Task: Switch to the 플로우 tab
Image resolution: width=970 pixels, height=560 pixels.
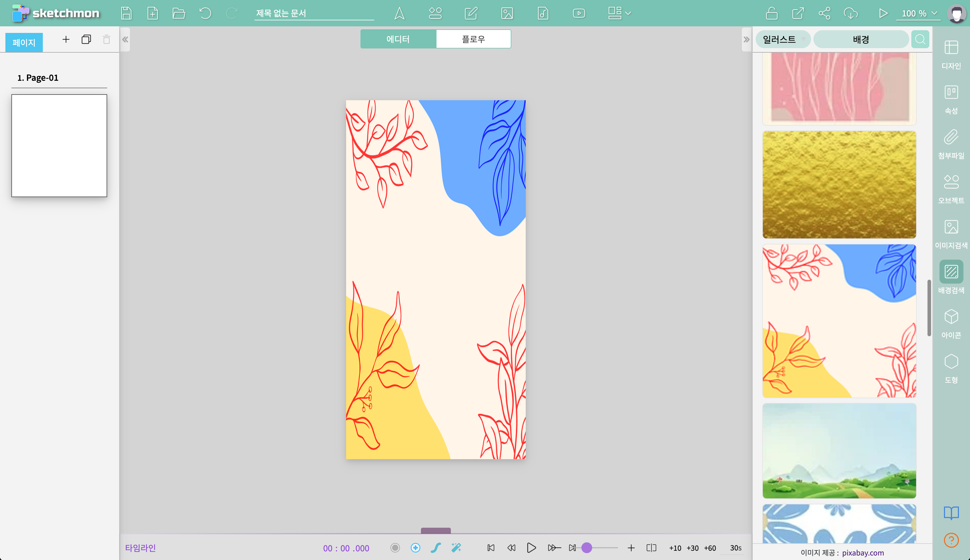Action: pos(473,39)
